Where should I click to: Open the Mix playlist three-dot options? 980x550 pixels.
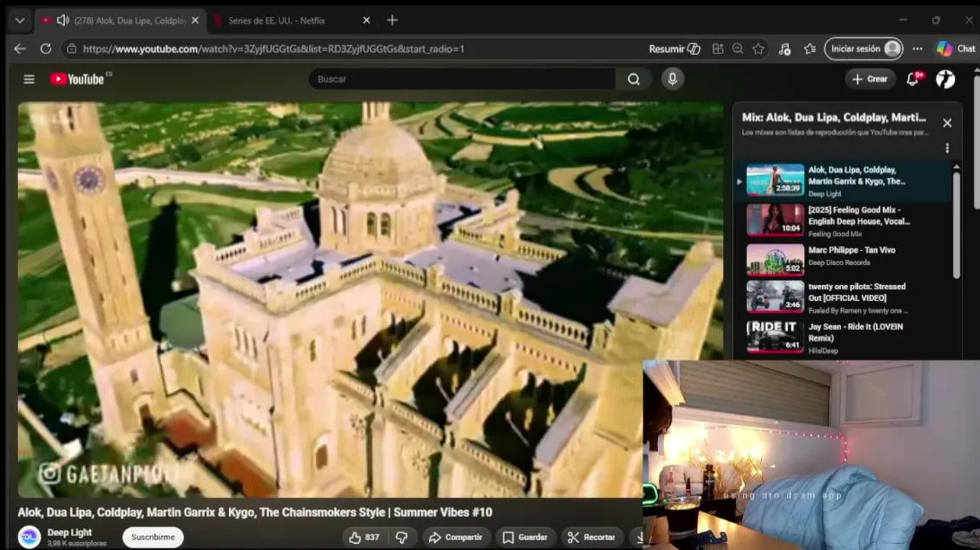pyautogui.click(x=947, y=148)
